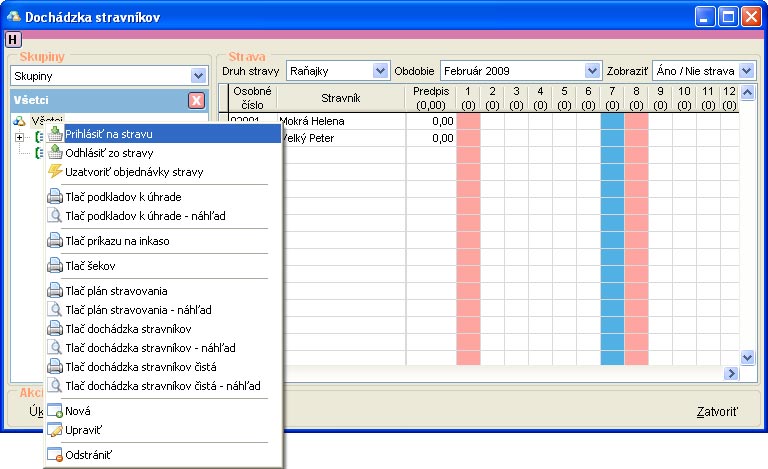Click printer icon for Tlač šekov
The image size is (768, 469).
point(55,266)
